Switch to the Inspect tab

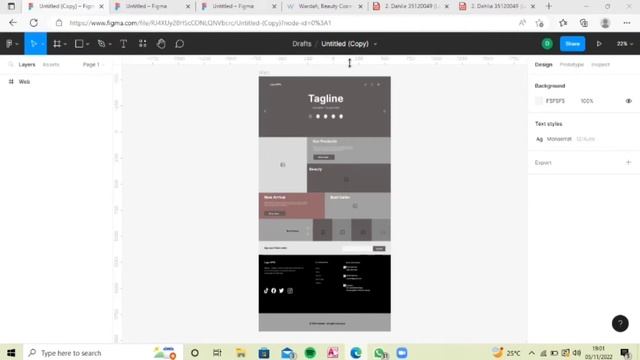(x=600, y=64)
